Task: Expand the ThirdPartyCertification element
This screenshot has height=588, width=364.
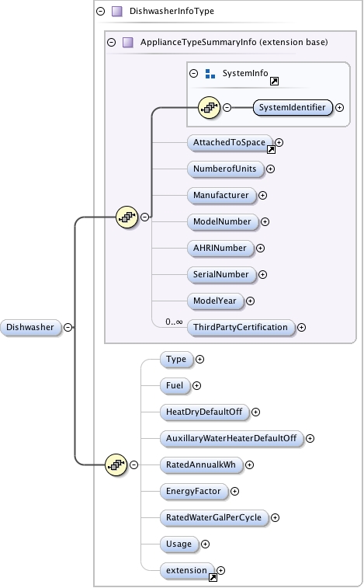Action: click(x=301, y=328)
